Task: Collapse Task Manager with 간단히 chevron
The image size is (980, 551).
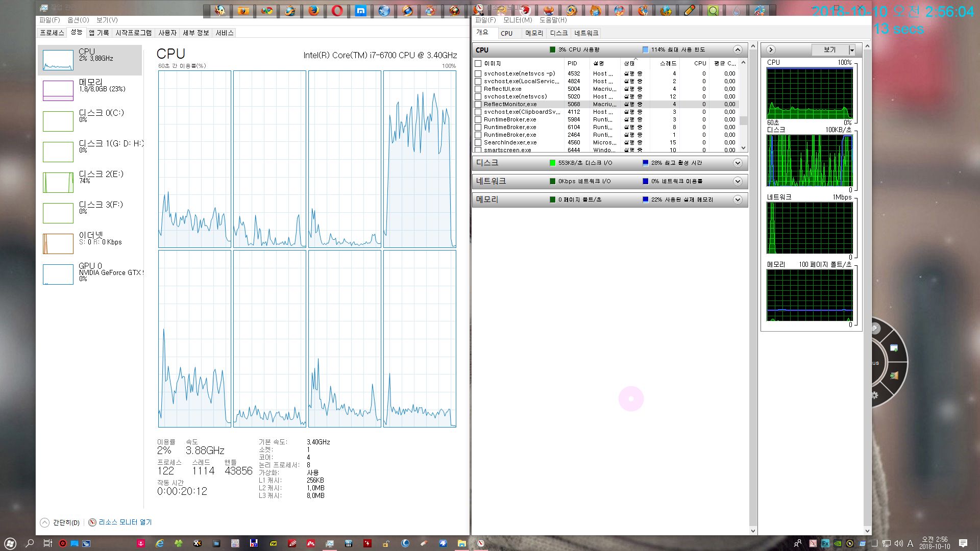Action: [x=45, y=522]
